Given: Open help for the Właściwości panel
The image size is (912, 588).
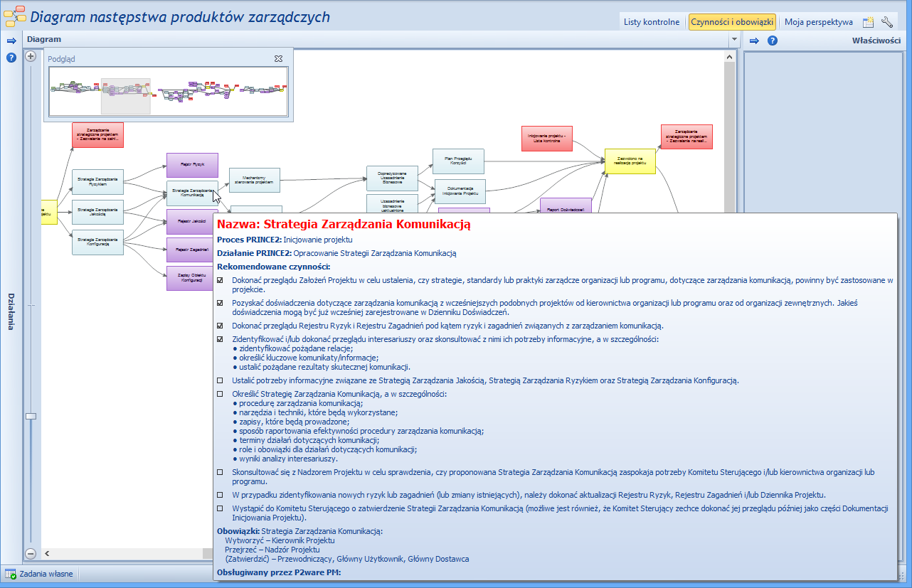Looking at the screenshot, I should 773,41.
